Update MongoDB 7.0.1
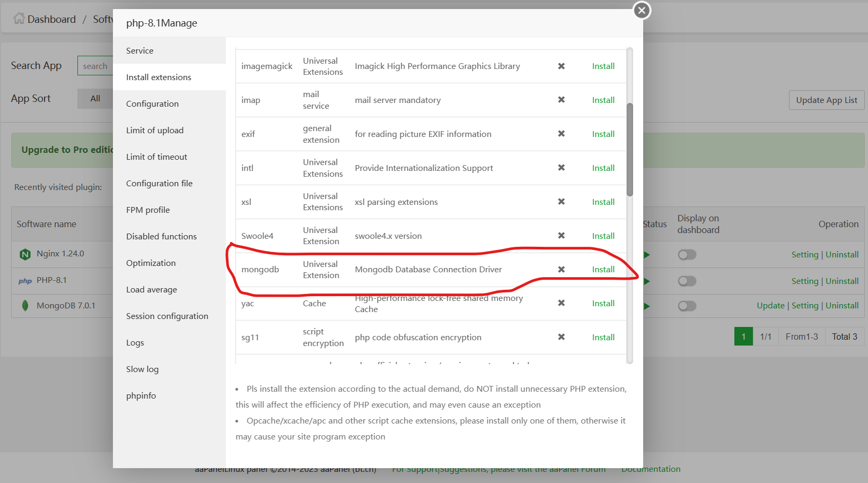868x483 pixels. pos(770,305)
